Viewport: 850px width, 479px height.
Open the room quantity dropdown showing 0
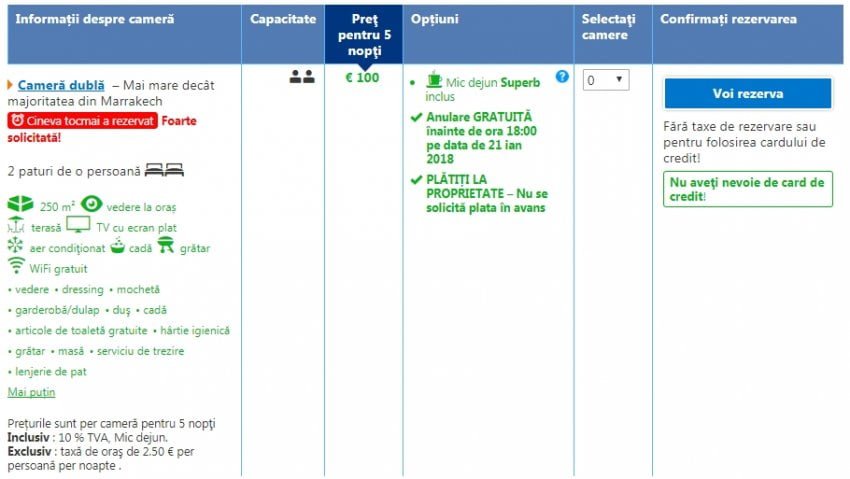pos(606,80)
